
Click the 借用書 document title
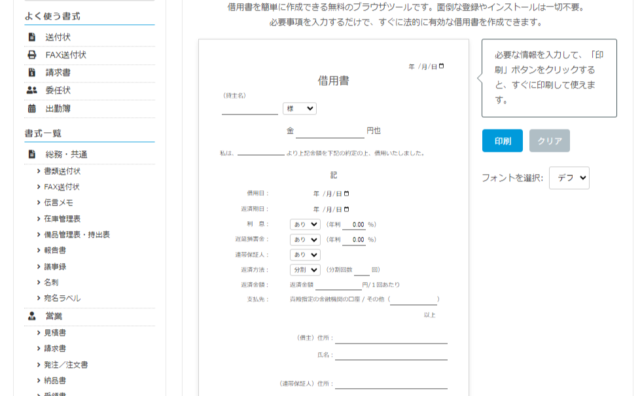tap(333, 81)
